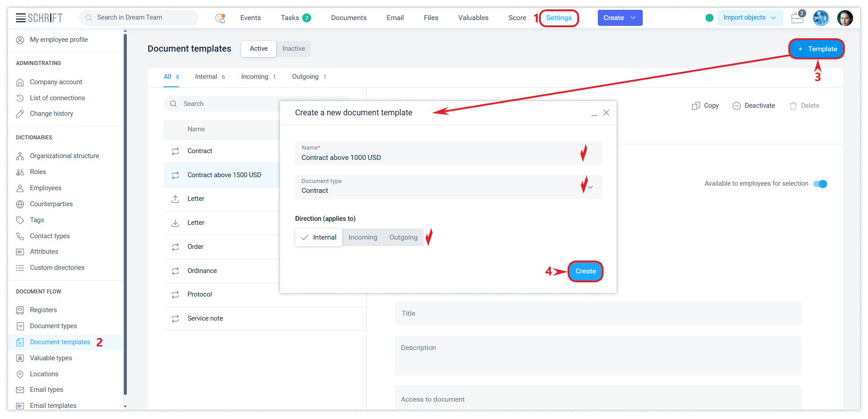
Task: Select the Outgoing direction option
Action: point(403,237)
